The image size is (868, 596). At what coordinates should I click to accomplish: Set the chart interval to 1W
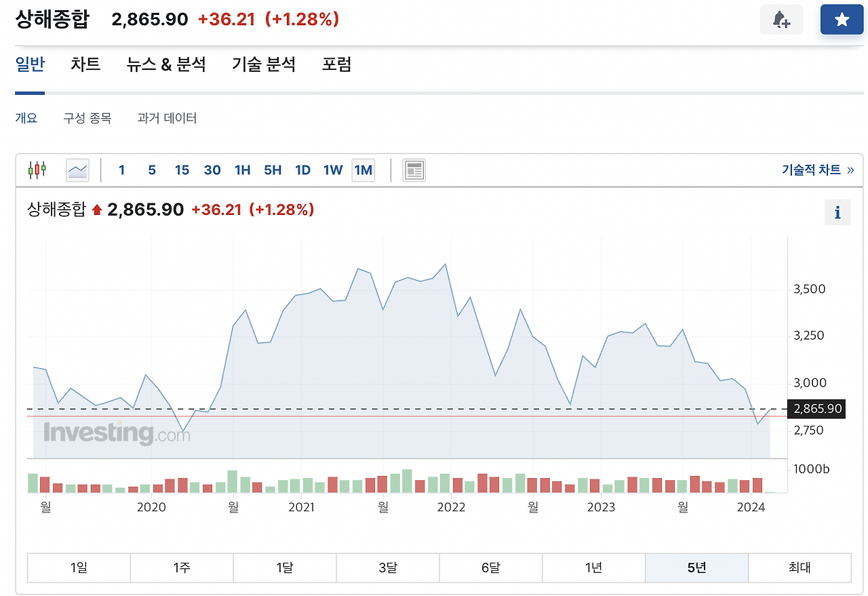(x=333, y=170)
